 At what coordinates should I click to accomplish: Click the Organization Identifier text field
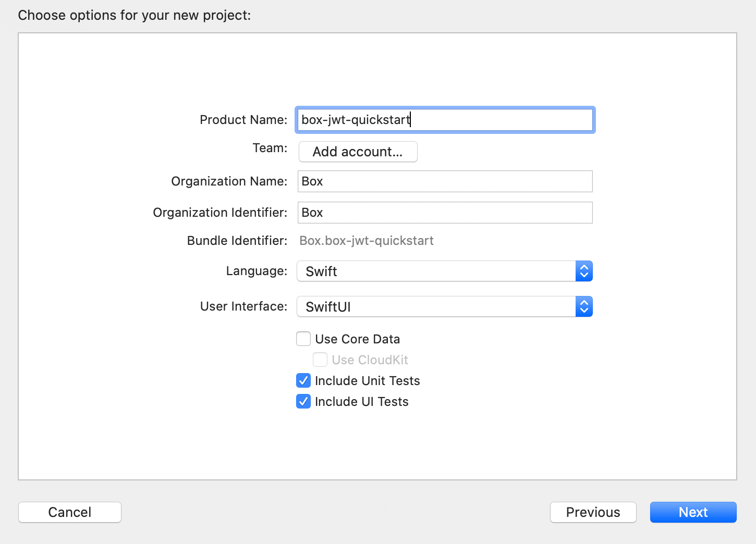[445, 212]
